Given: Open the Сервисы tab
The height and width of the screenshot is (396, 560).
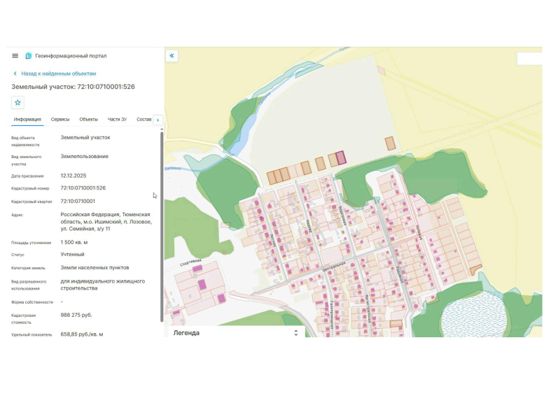Looking at the screenshot, I should [60, 119].
